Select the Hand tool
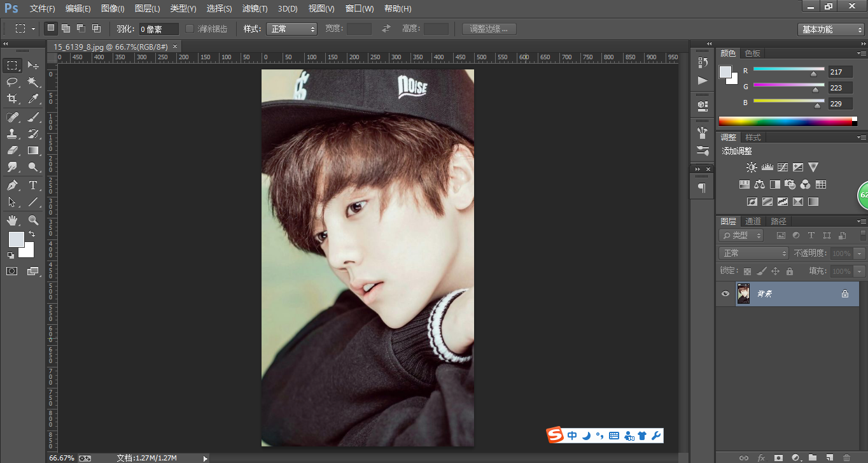The height and width of the screenshot is (463, 868). pyautogui.click(x=12, y=220)
